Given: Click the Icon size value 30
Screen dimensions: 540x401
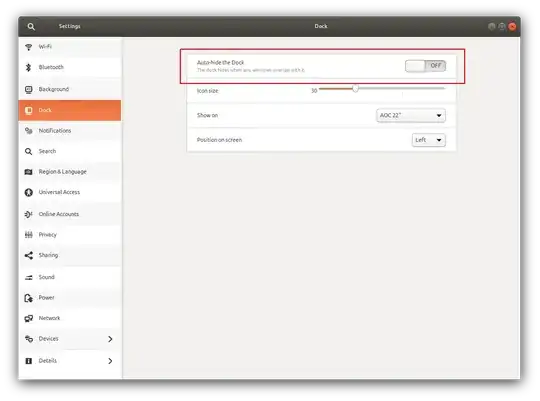Looking at the screenshot, I should coord(314,91).
